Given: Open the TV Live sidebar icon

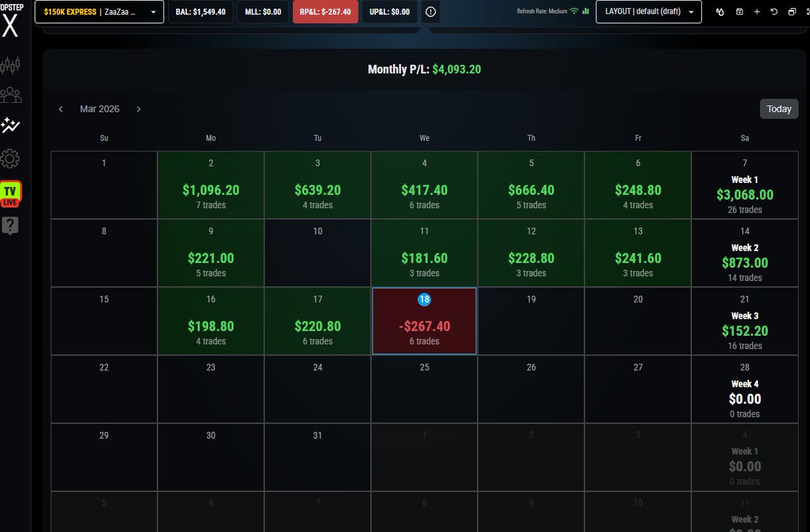Looking at the screenshot, I should pos(11,193).
